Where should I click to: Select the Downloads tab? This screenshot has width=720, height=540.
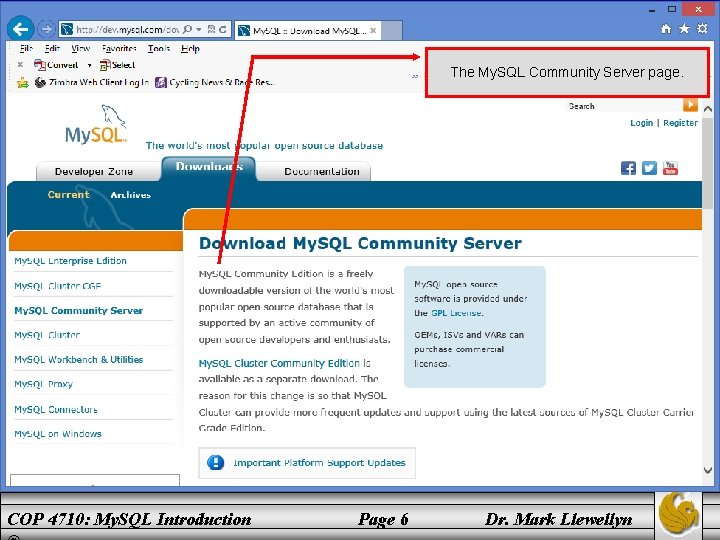tap(209, 168)
